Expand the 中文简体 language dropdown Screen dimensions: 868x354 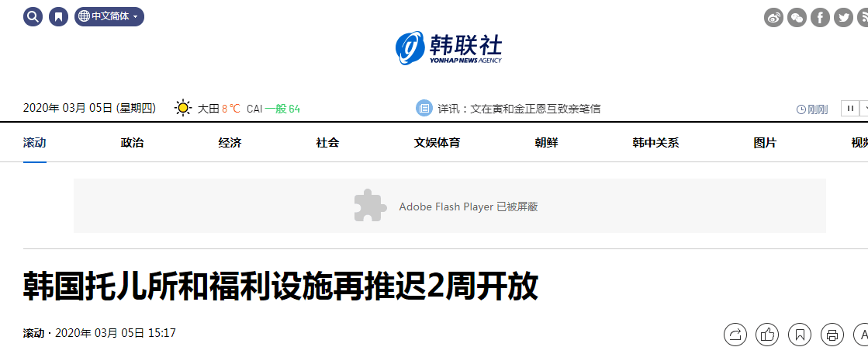[109, 16]
